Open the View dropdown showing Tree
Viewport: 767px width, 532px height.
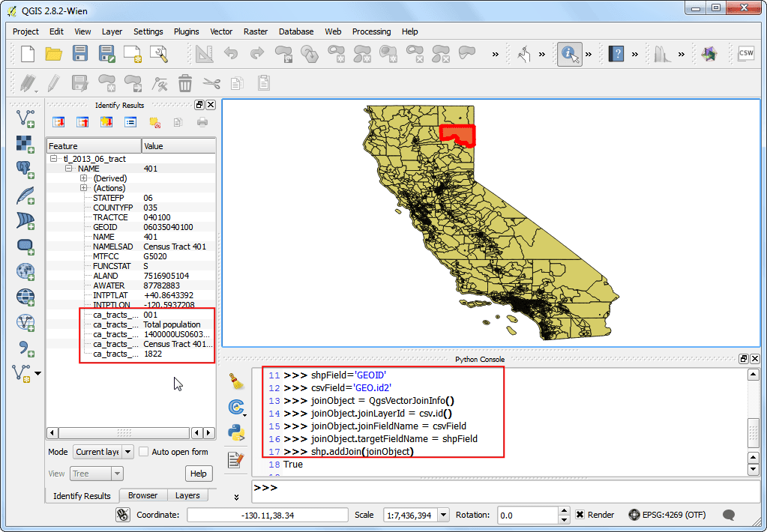coord(96,473)
